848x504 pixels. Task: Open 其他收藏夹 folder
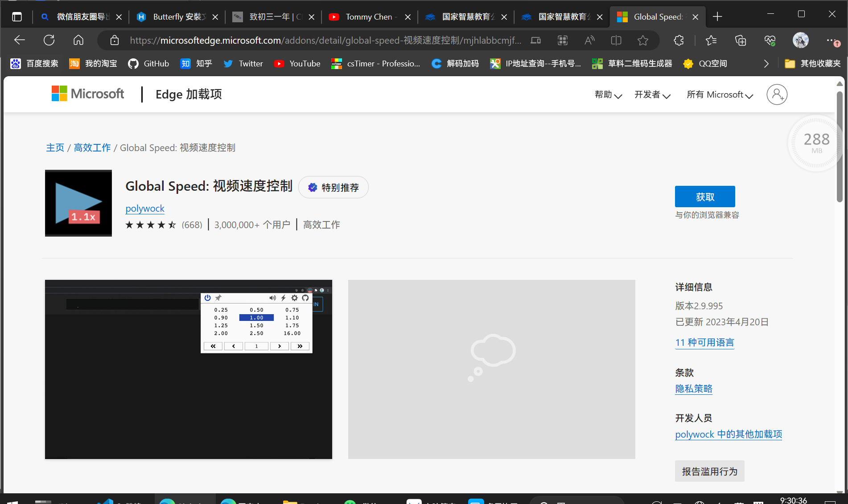813,64
